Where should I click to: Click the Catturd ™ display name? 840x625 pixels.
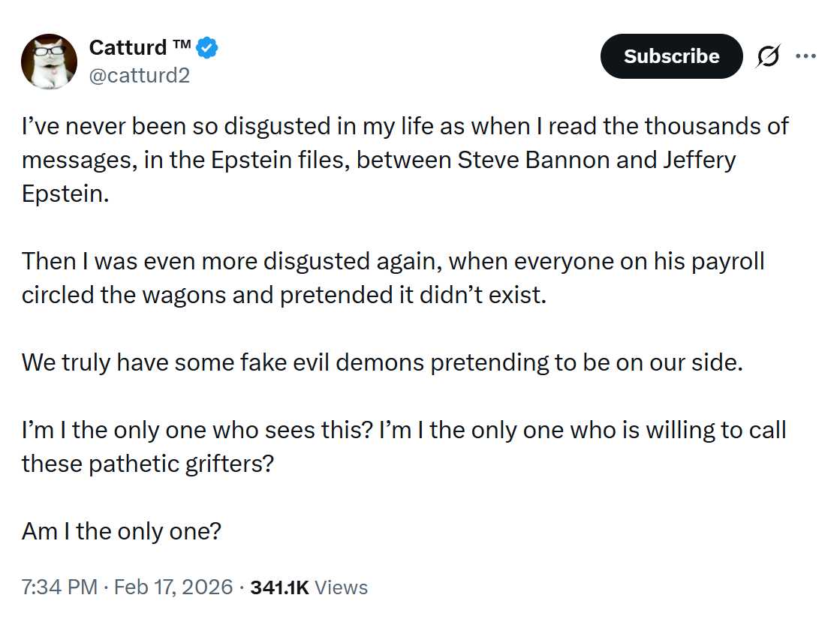[x=128, y=47]
